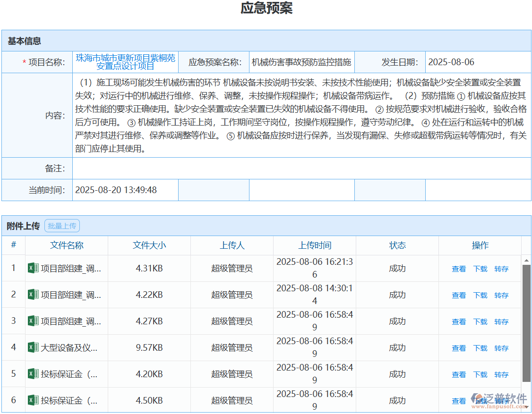Screen dimensions: 532x414
Task: Click the Excel icon beside 大型设备及仪 file
Action: [x=32, y=347]
